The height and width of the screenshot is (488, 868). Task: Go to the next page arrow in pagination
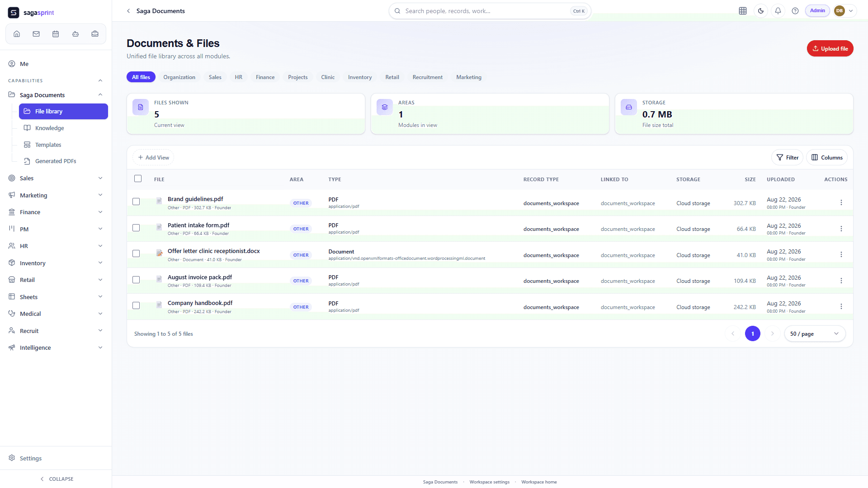point(773,333)
